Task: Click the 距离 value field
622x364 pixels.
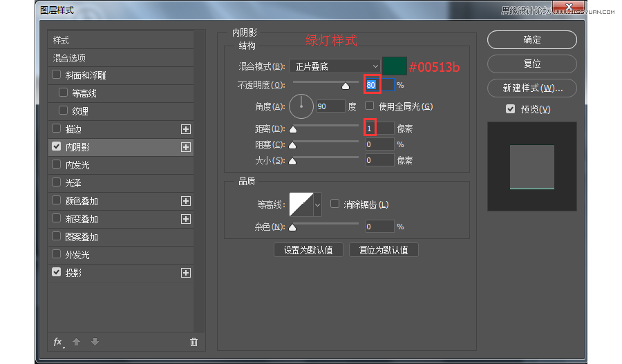Action: 379,128
